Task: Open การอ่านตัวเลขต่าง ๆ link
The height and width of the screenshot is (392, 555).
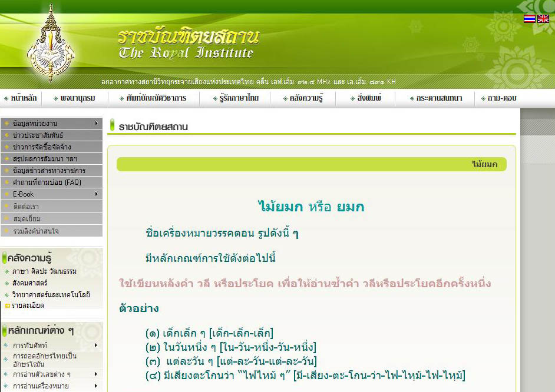Action: click(42, 374)
